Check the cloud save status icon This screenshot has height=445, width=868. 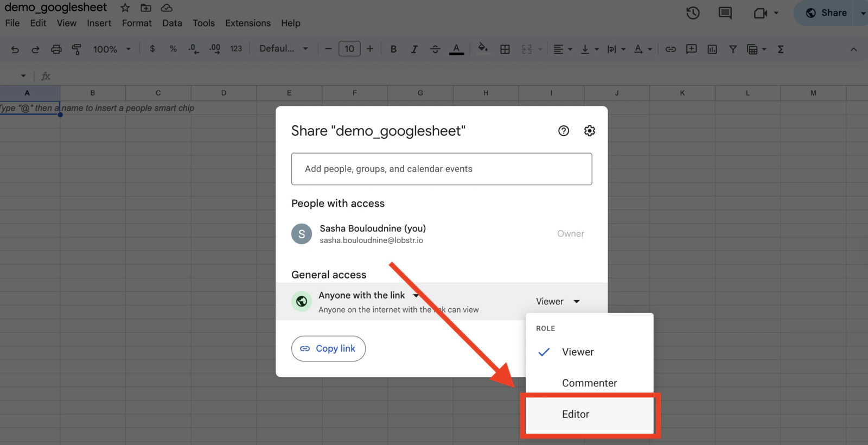(167, 8)
